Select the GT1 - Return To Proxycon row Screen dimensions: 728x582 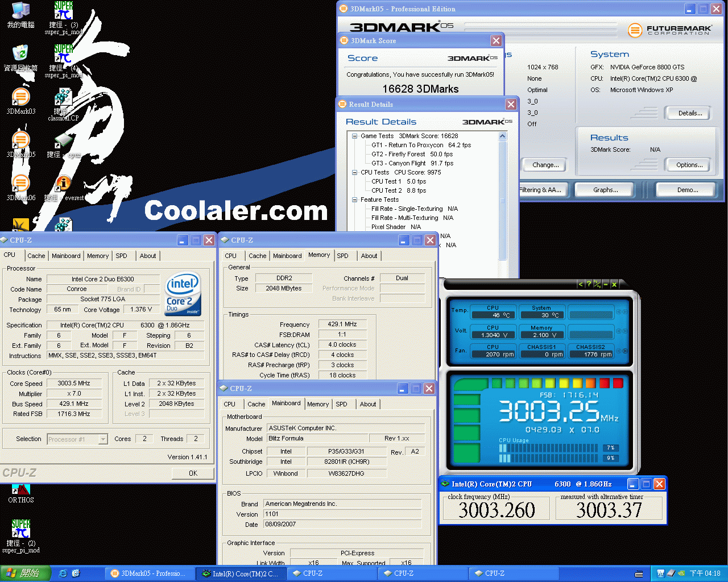(x=421, y=145)
